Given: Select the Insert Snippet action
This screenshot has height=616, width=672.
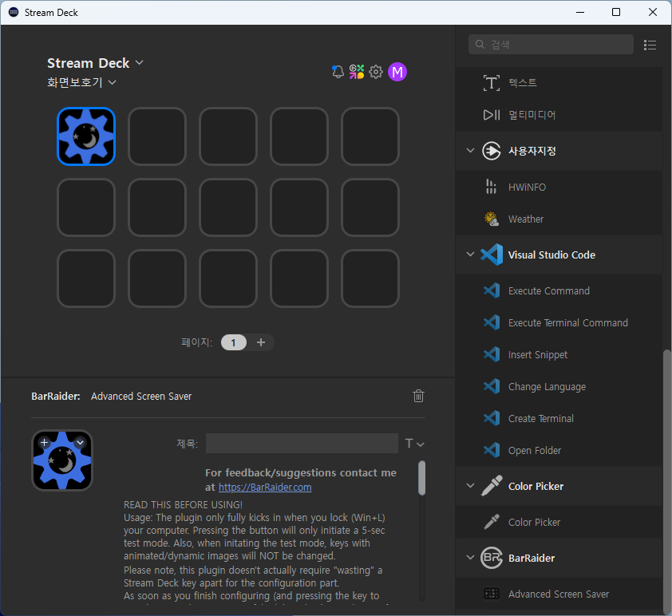Looking at the screenshot, I should click(x=559, y=355).
